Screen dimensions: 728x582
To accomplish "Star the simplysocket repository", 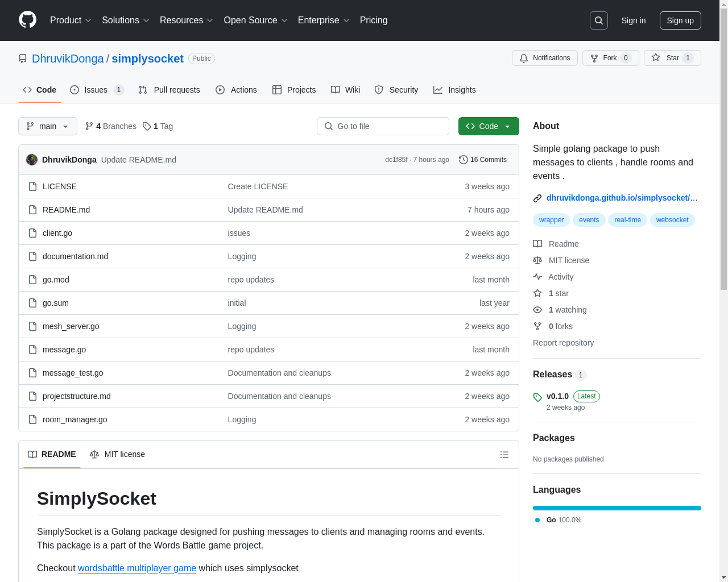I will pyautogui.click(x=672, y=58).
